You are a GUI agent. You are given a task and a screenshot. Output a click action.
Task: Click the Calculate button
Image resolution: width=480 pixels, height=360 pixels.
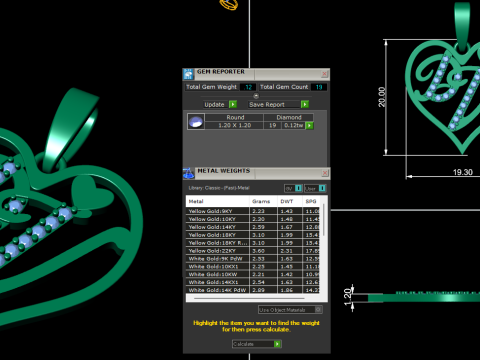(x=253, y=344)
